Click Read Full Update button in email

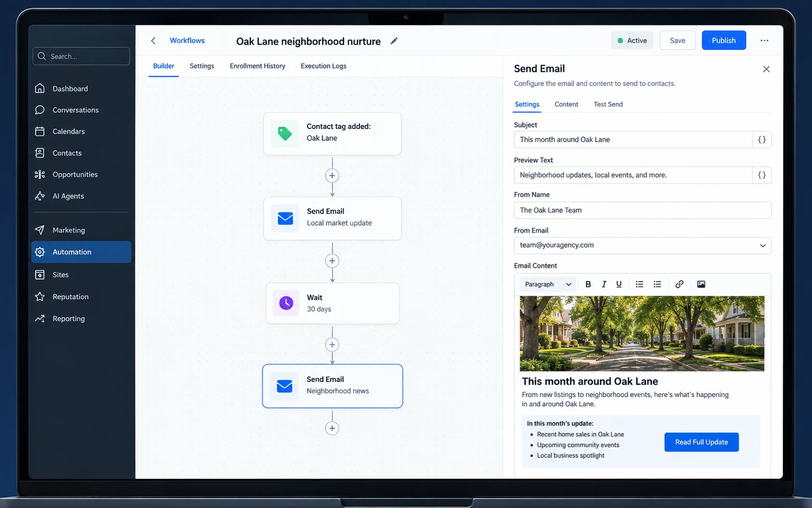click(701, 442)
